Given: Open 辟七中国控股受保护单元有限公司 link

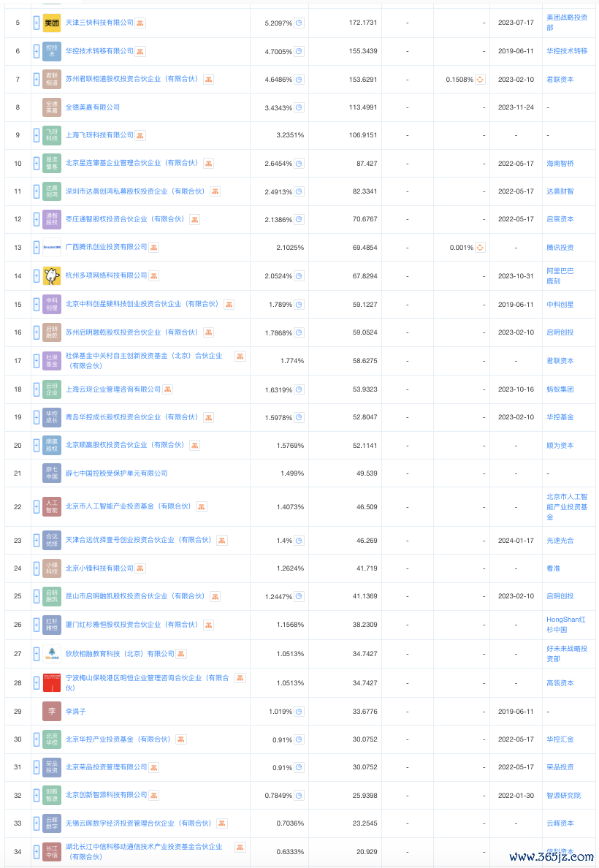Looking at the screenshot, I should coord(116,473).
